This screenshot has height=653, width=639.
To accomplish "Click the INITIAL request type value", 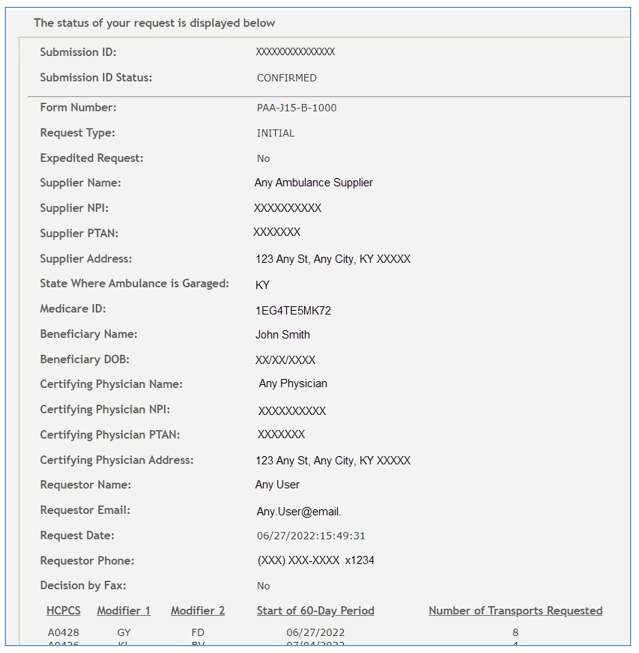I will (x=275, y=133).
